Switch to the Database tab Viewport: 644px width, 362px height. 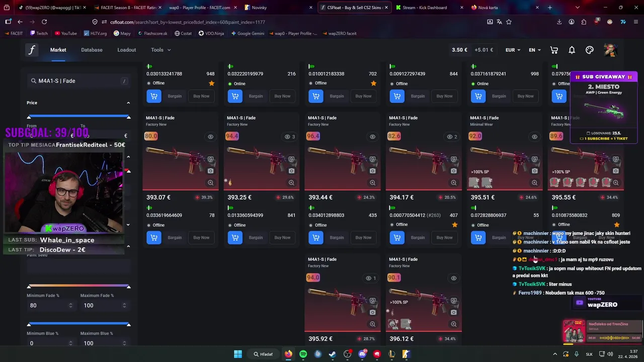(92, 50)
